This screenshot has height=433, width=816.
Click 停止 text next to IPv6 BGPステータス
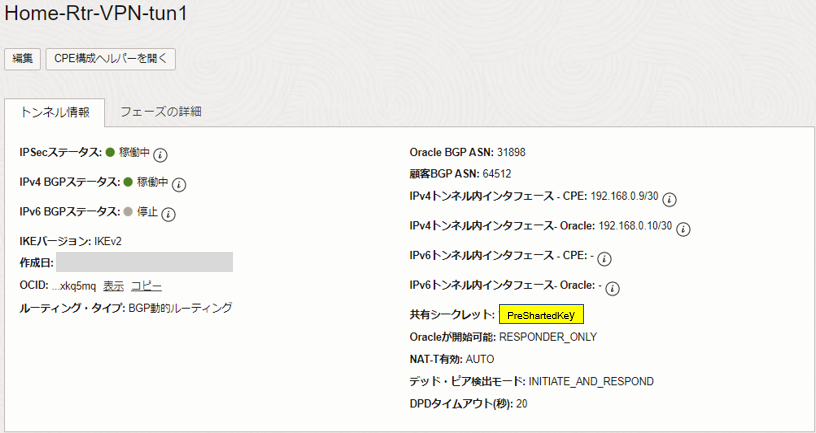[x=147, y=212]
